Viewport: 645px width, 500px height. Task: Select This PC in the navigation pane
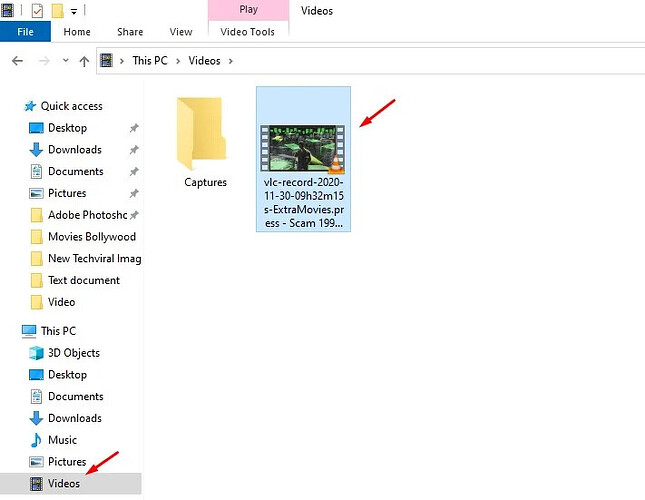coord(58,331)
